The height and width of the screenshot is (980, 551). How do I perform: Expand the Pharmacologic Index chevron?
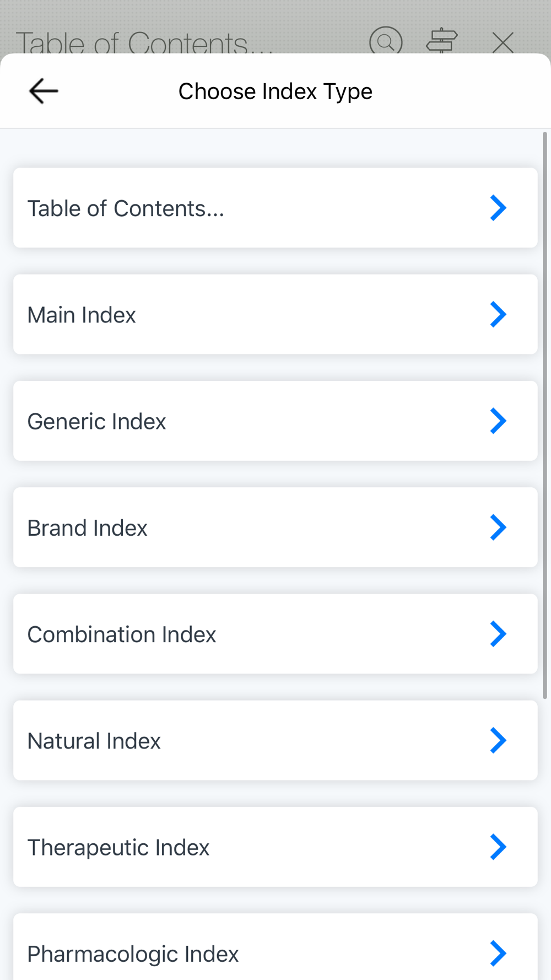click(x=498, y=953)
